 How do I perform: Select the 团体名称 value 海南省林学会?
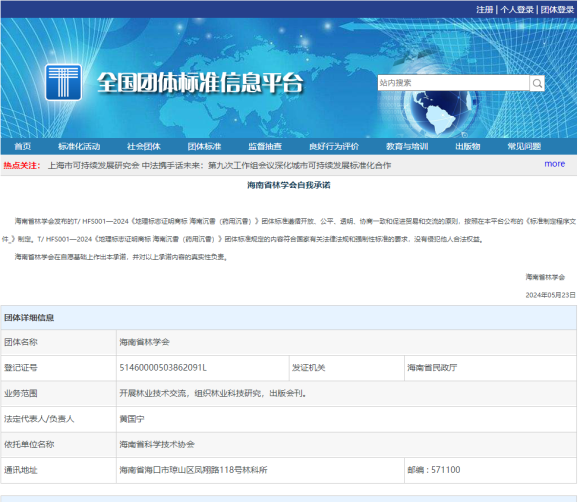(144, 342)
